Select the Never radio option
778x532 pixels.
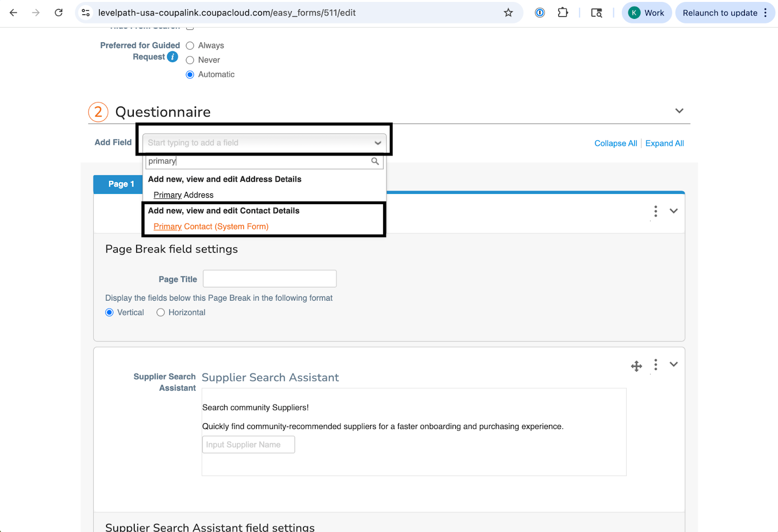click(190, 60)
